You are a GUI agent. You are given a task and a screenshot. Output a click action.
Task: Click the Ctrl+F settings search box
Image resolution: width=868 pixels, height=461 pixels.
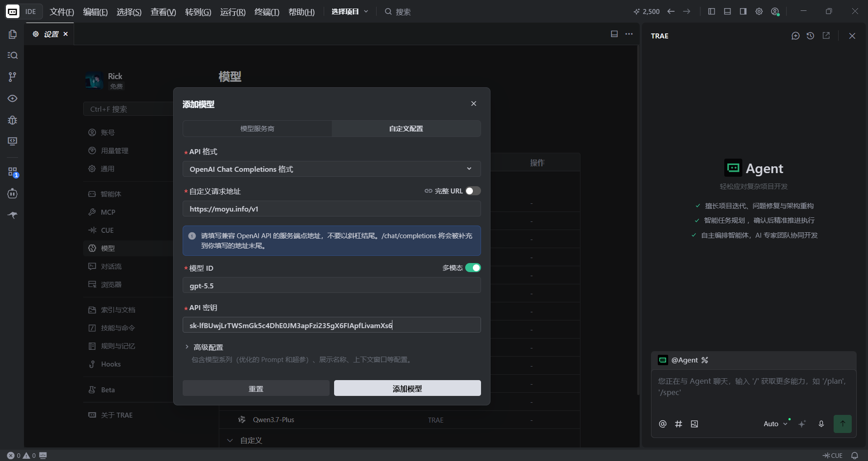point(128,109)
